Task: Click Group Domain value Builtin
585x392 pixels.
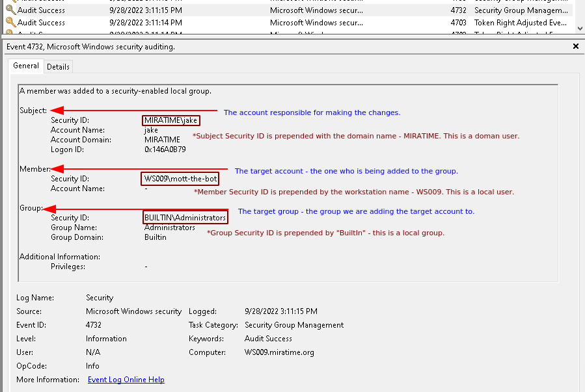Action: 156,237
